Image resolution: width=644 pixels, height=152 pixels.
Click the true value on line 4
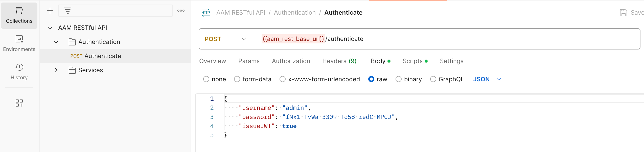pyautogui.click(x=289, y=126)
